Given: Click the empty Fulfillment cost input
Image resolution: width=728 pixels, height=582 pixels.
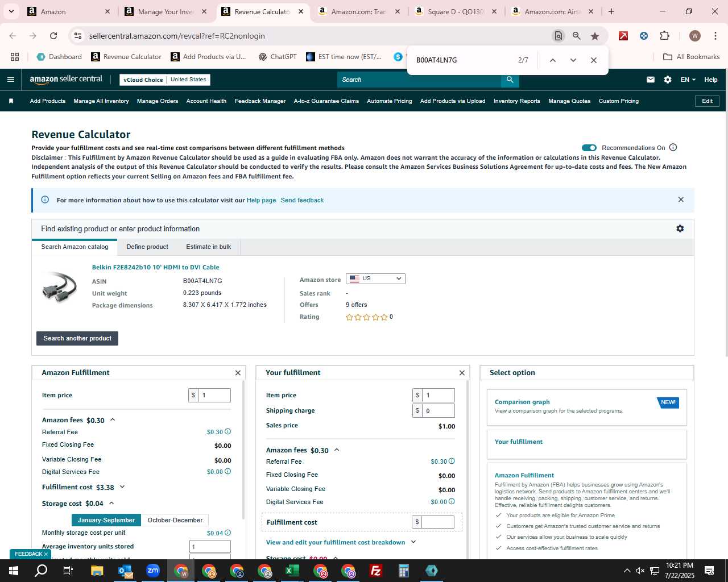Looking at the screenshot, I should coord(438,522).
